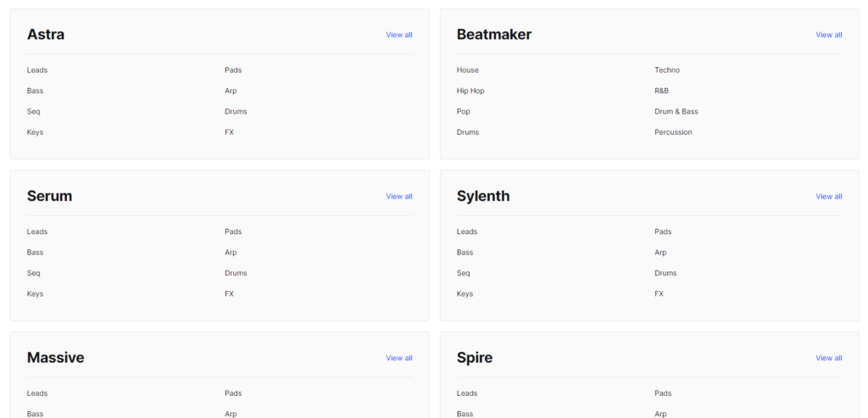Open Leads under Massive
Screen dimensions: 868x418
[37, 393]
